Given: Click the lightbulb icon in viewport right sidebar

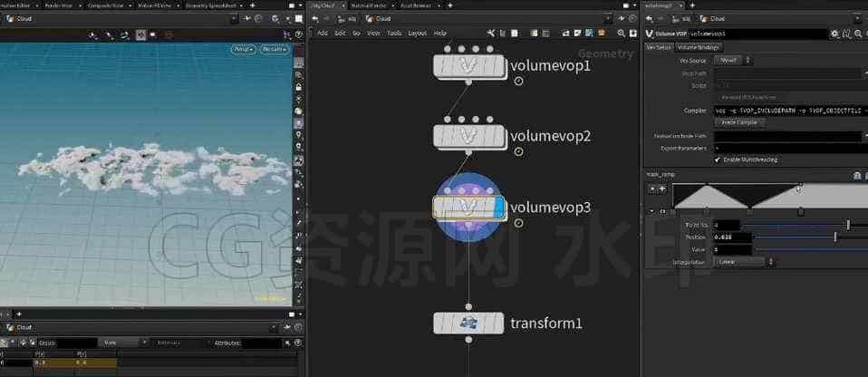Looking at the screenshot, I should point(299,134).
